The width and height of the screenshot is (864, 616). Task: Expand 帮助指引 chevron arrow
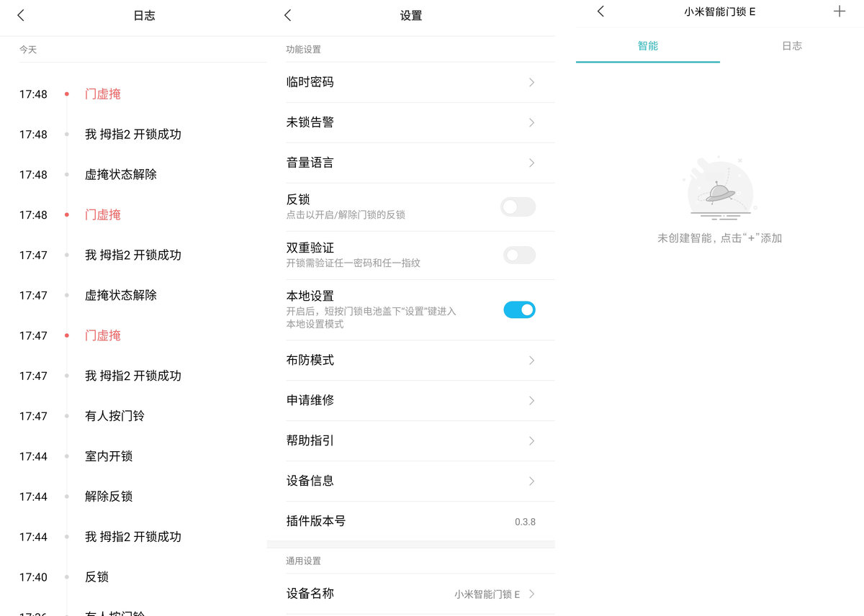531,440
